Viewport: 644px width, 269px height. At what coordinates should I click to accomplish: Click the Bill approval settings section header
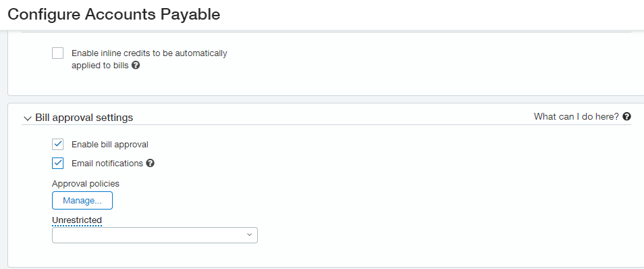[84, 118]
